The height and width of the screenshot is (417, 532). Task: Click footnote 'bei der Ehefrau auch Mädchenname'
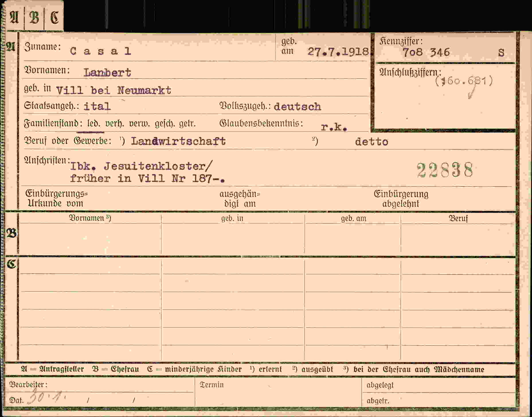419,369
